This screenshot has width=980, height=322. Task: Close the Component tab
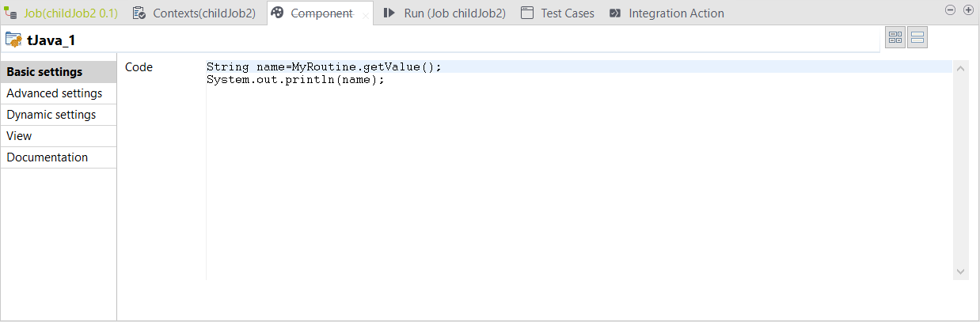(365, 14)
